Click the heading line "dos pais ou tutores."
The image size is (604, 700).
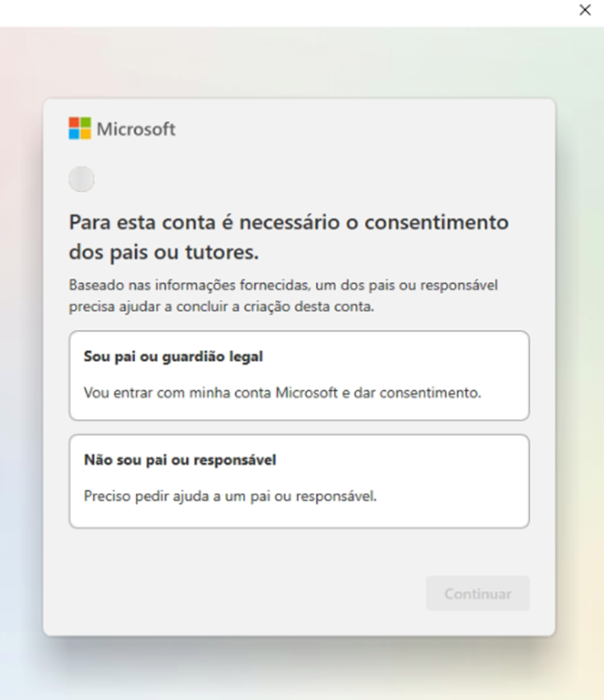(x=164, y=252)
